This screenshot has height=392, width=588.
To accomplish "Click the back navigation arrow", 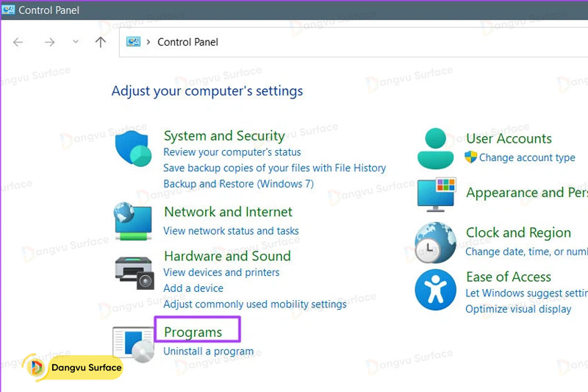I will (18, 42).
